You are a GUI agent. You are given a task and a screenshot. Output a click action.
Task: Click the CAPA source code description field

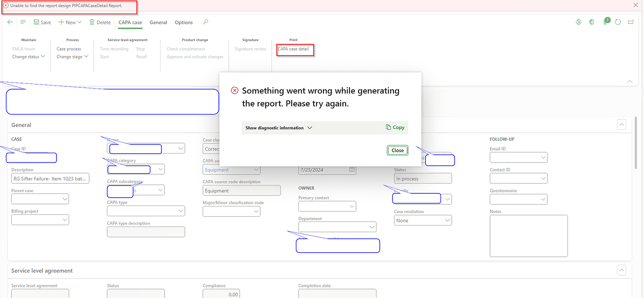coord(242,191)
